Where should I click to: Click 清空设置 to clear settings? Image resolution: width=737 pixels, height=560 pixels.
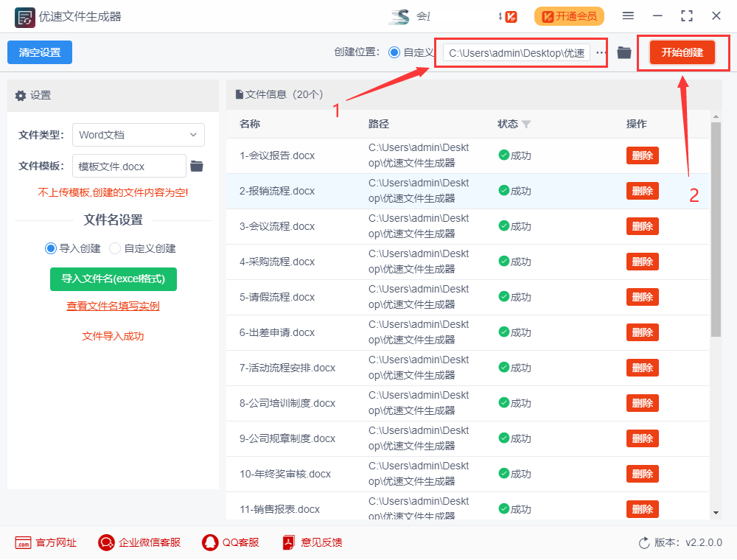coord(40,52)
